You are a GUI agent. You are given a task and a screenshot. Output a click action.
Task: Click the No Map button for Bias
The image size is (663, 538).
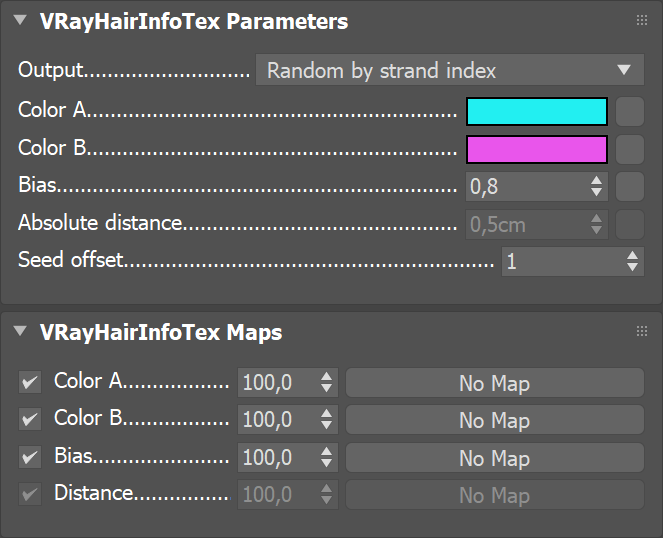tap(495, 457)
